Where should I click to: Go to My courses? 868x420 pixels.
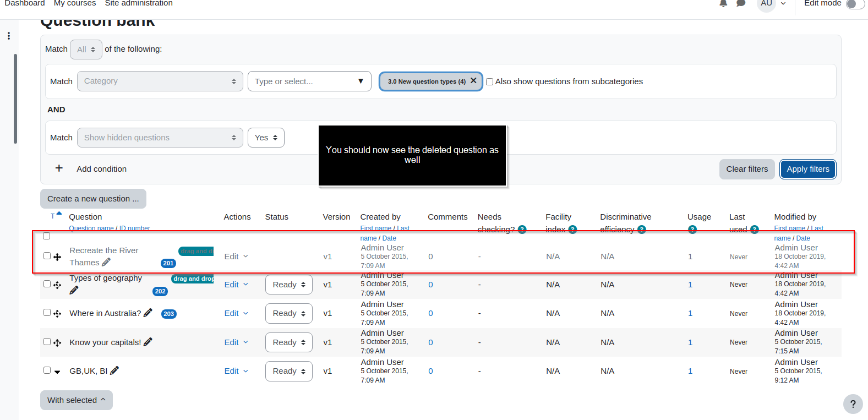(x=75, y=3)
